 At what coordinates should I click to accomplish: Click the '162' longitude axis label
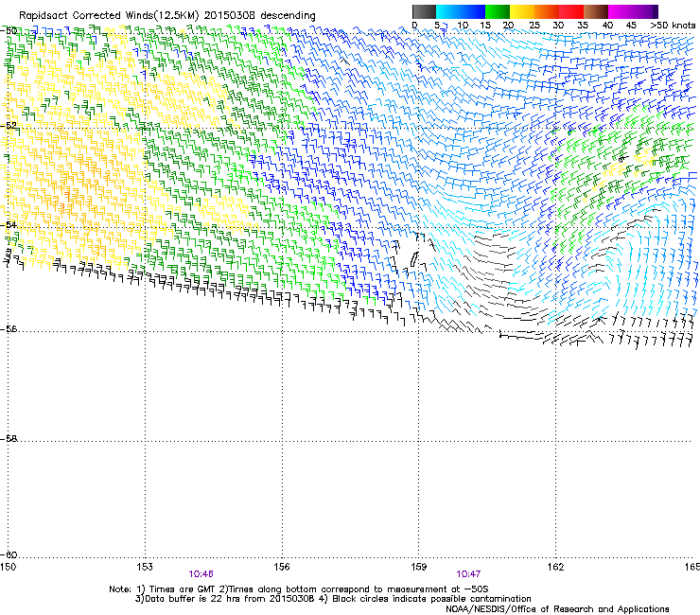click(x=555, y=567)
